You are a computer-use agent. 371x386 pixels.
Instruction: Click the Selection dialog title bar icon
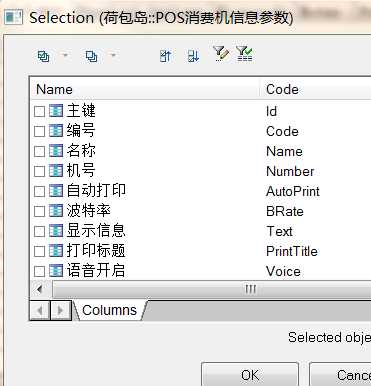(13, 17)
